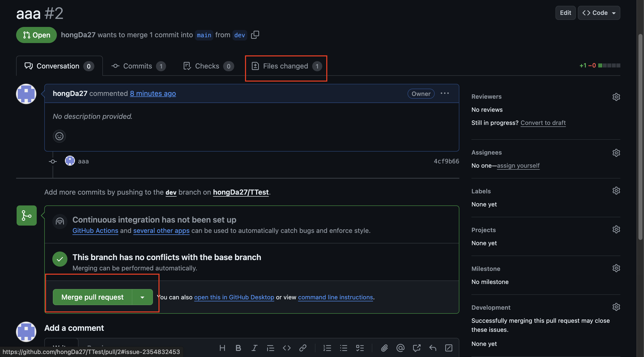Reference an issue or pull request icon

(x=417, y=348)
